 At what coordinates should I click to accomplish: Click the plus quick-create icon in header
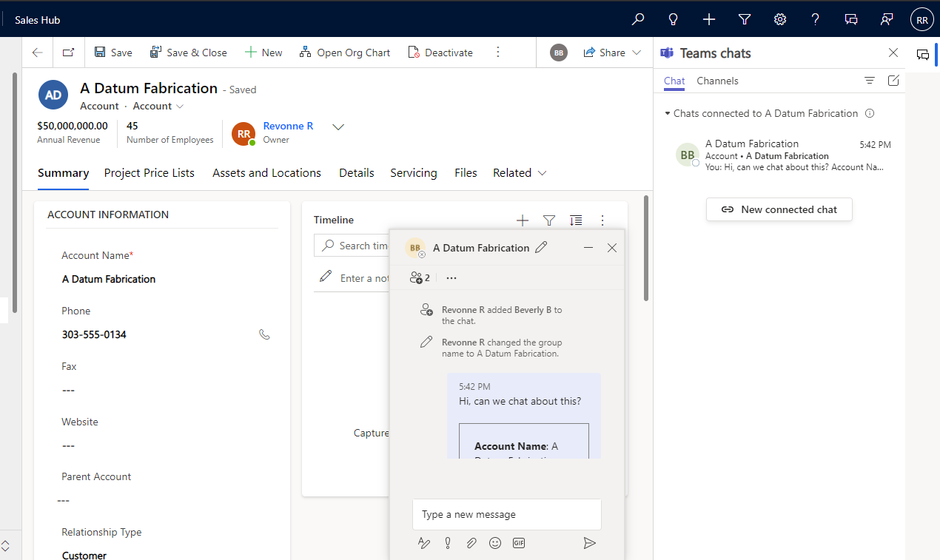tap(709, 20)
